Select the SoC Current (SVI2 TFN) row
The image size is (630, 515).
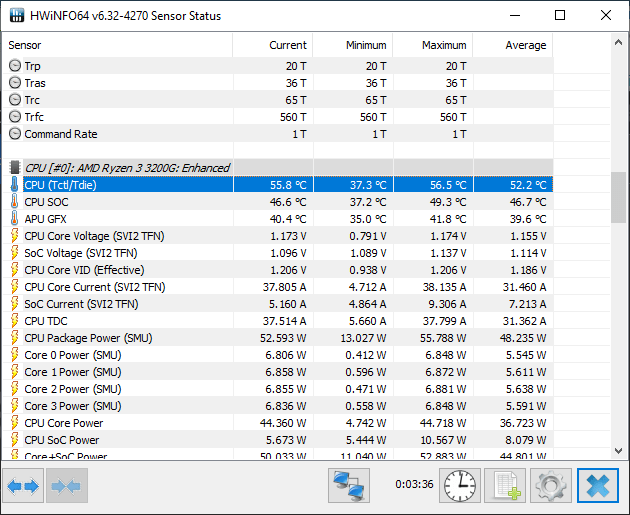click(278, 304)
